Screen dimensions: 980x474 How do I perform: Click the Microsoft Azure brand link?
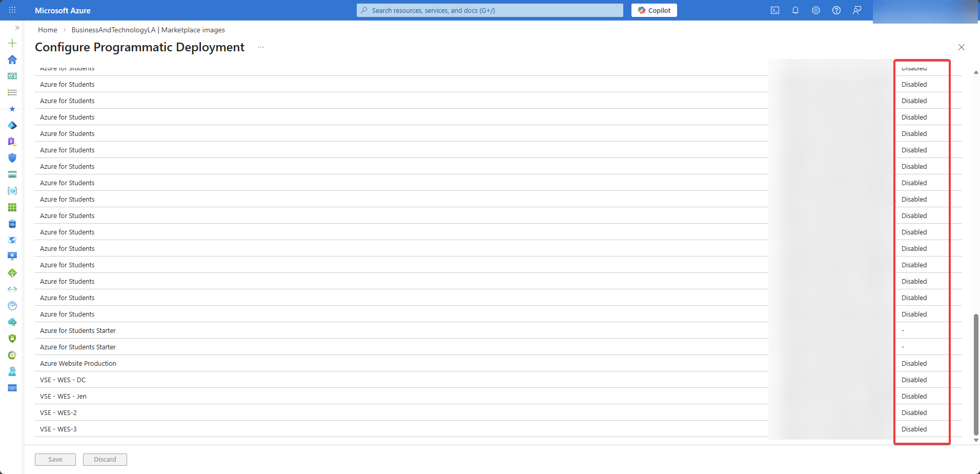pyautogui.click(x=63, y=10)
